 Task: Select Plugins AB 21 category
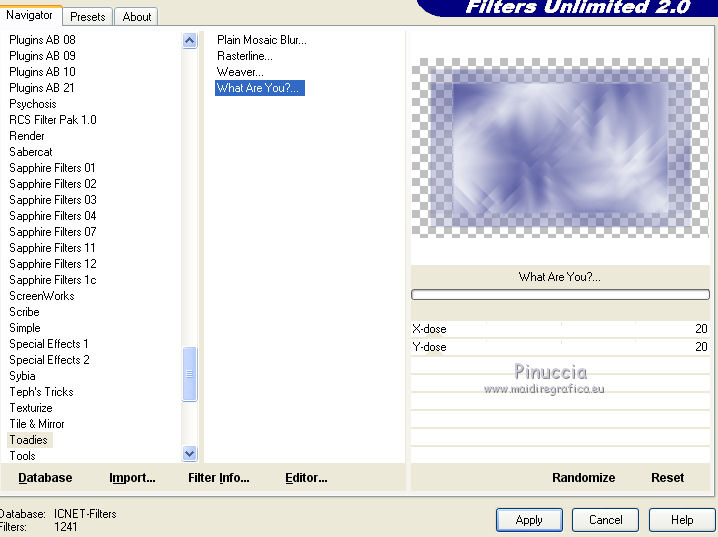click(x=42, y=88)
